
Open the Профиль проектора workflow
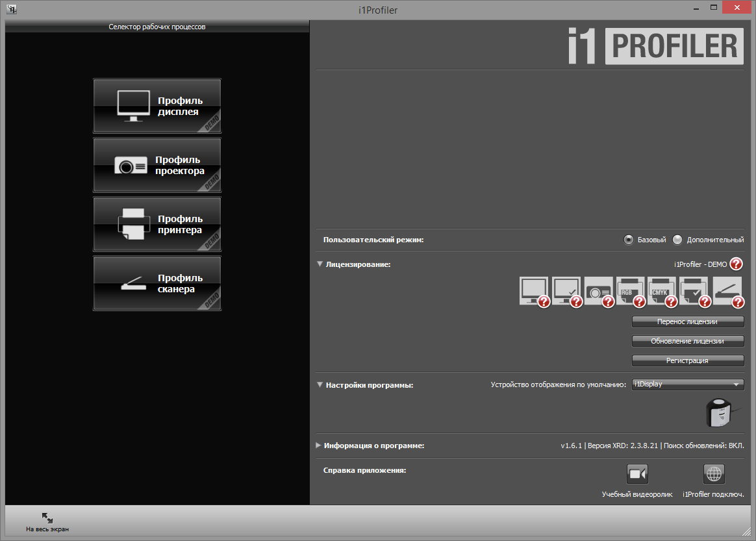(157, 166)
